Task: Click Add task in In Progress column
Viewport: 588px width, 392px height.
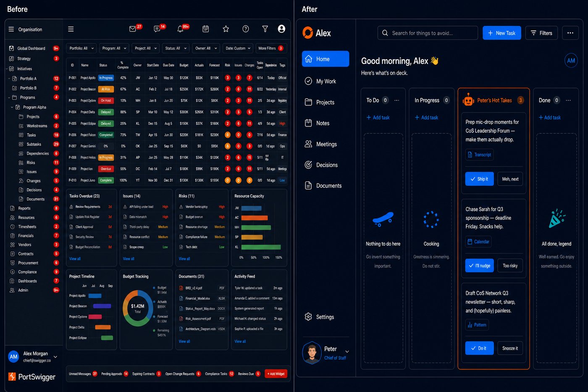Action: click(426, 118)
